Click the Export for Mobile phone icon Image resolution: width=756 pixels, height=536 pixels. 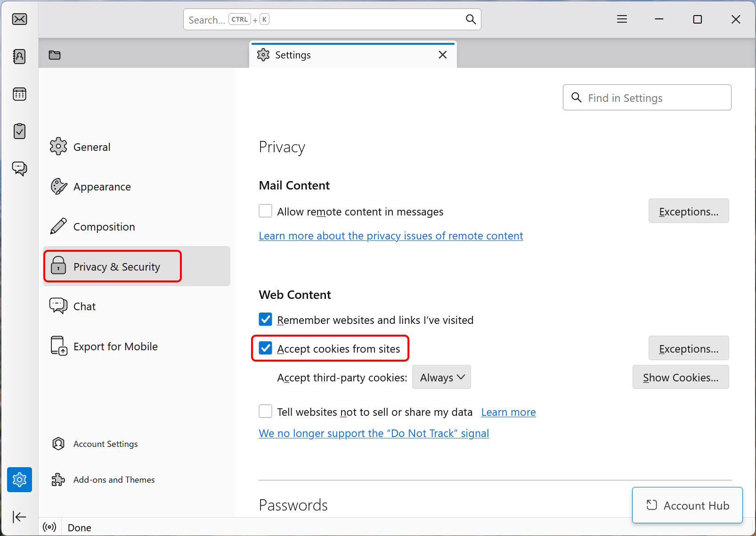coord(59,346)
